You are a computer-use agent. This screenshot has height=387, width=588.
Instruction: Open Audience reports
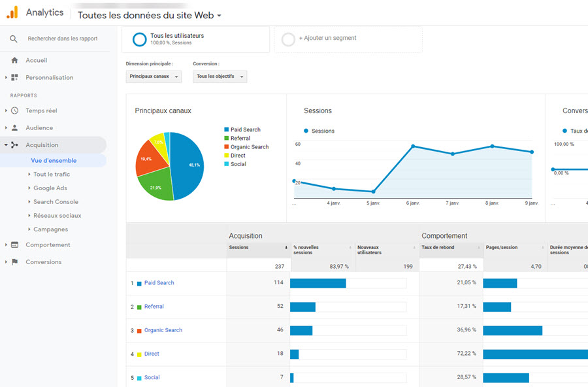point(39,127)
